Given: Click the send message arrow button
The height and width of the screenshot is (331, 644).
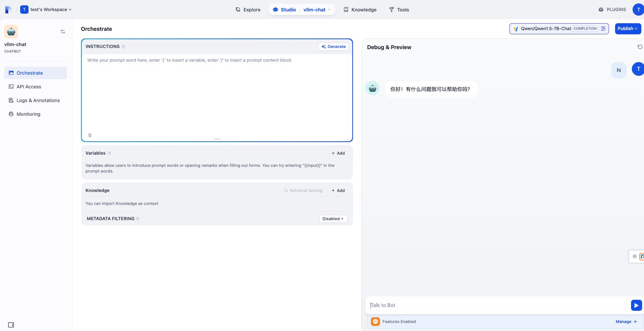Looking at the screenshot, I should coord(636,305).
